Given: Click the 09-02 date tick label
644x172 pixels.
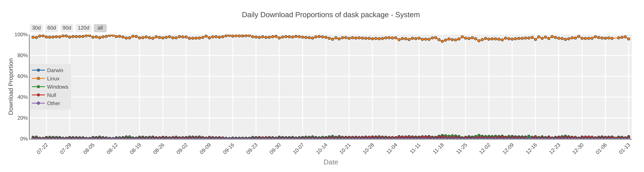Looking at the screenshot, I should [182, 149].
